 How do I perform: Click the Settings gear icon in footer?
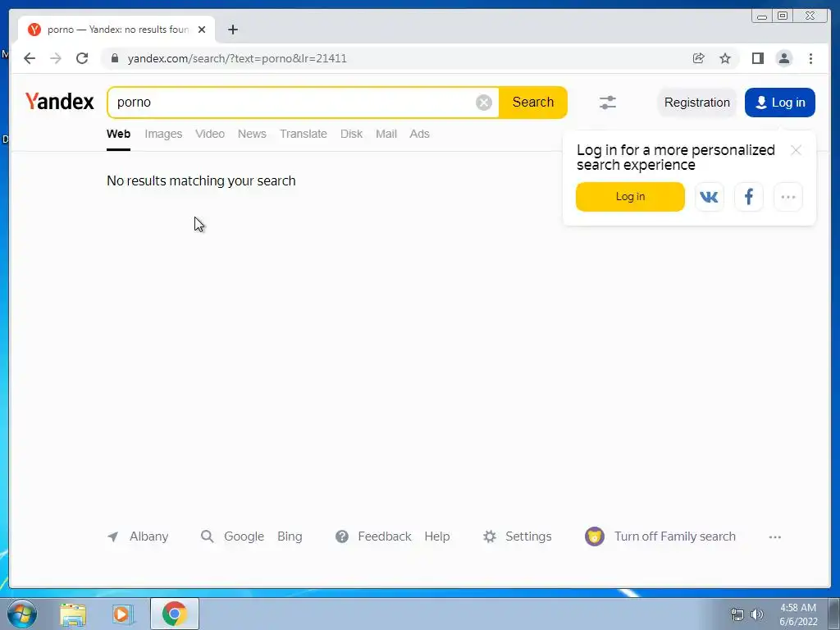[490, 536]
